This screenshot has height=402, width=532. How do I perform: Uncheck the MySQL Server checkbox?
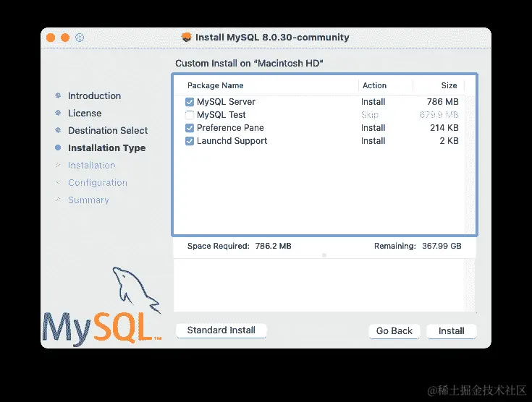[x=190, y=102]
